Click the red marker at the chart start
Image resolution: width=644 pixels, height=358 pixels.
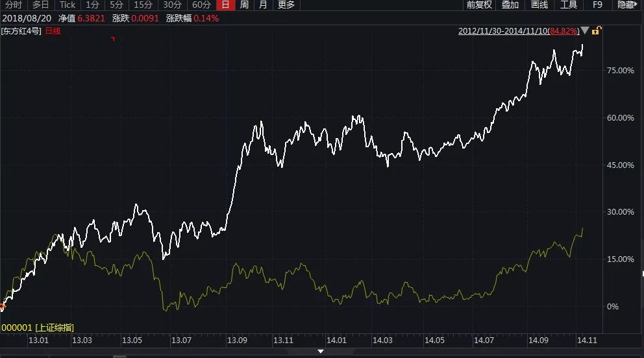click(x=2, y=306)
